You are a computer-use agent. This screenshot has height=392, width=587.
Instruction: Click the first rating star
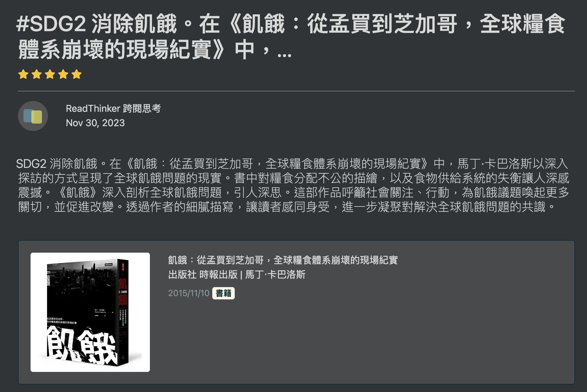pyautogui.click(x=23, y=74)
